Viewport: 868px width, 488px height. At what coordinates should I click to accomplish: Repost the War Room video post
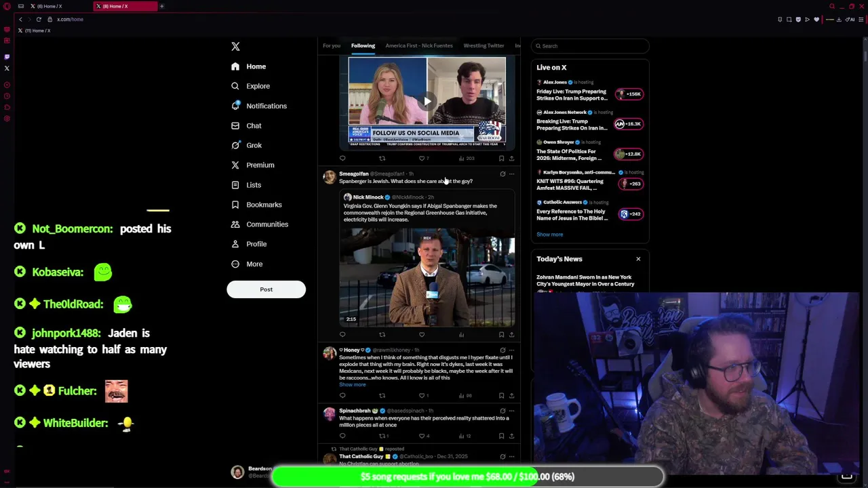pyautogui.click(x=382, y=159)
